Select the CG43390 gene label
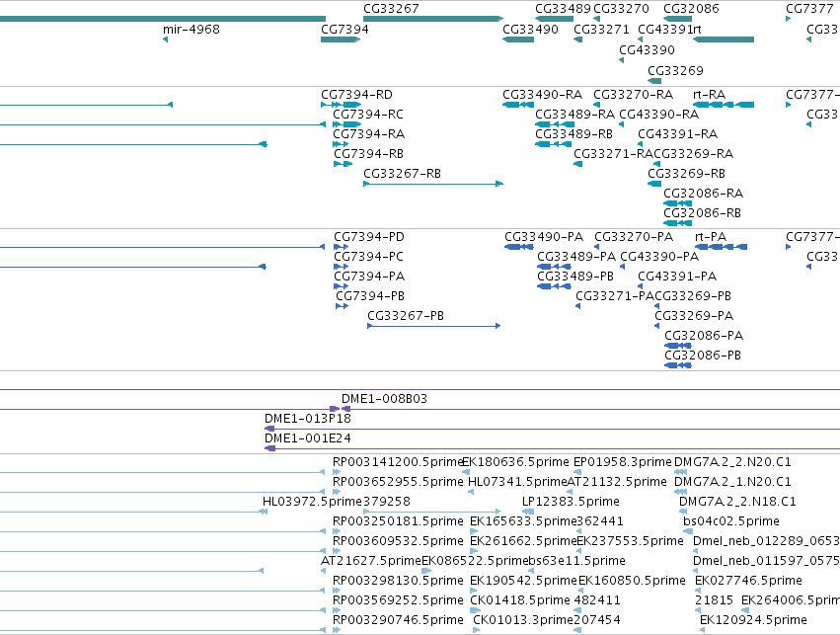Screen dimensions: 840x635 tap(647, 49)
